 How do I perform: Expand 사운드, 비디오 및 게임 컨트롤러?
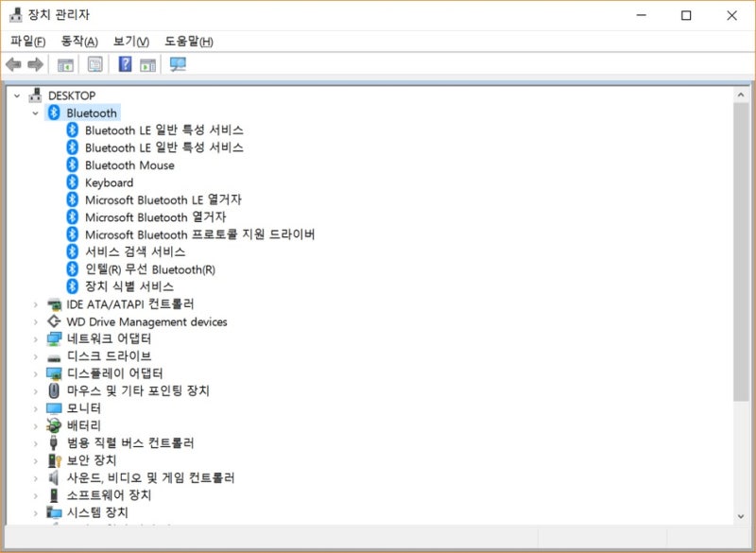(35, 478)
